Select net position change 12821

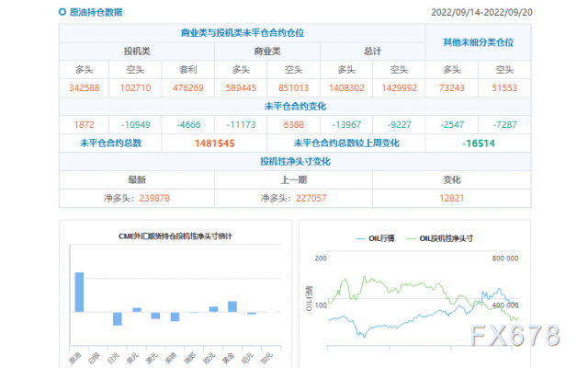451,199
